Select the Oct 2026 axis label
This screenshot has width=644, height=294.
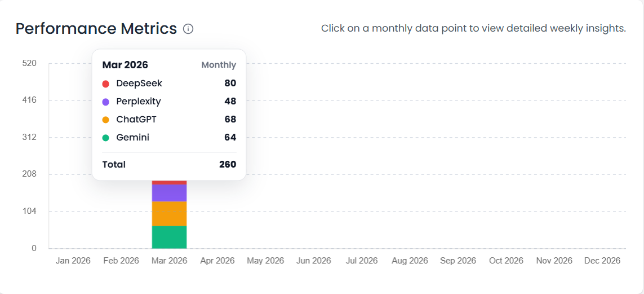click(506, 261)
